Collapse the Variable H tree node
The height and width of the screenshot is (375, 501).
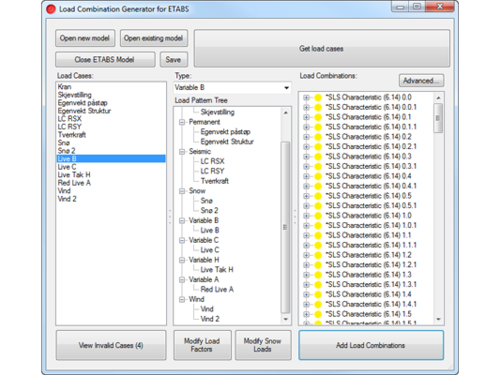182,260
